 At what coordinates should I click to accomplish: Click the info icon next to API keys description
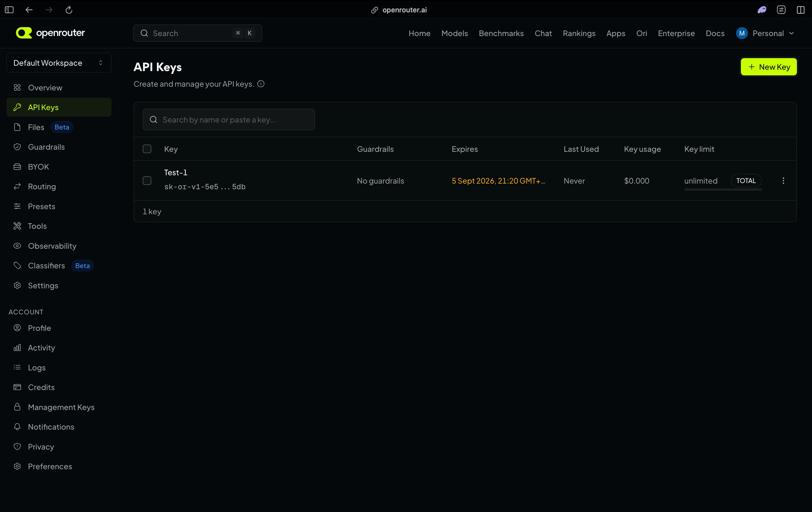coord(261,84)
